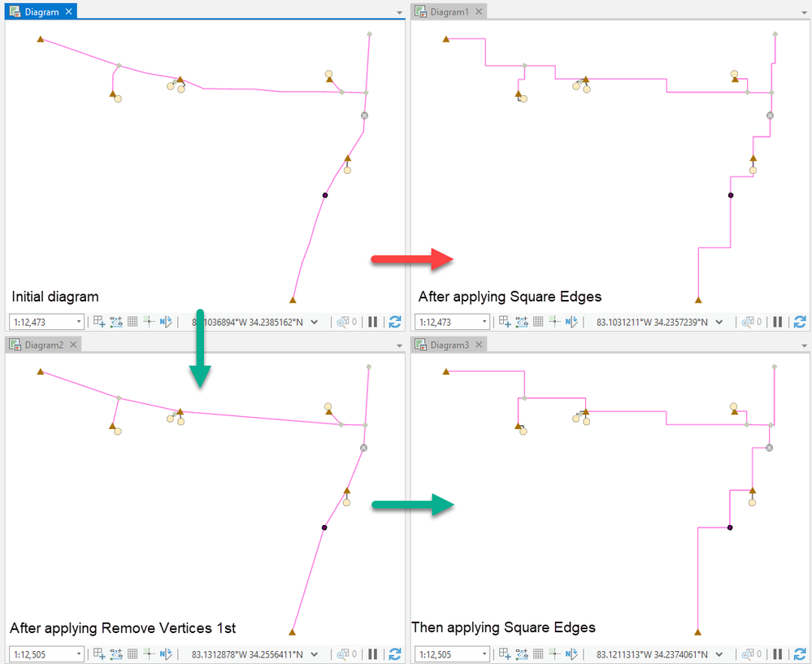Expand coordinate format chevron in Diagram1 view
The height and width of the screenshot is (664, 812).
point(719,322)
